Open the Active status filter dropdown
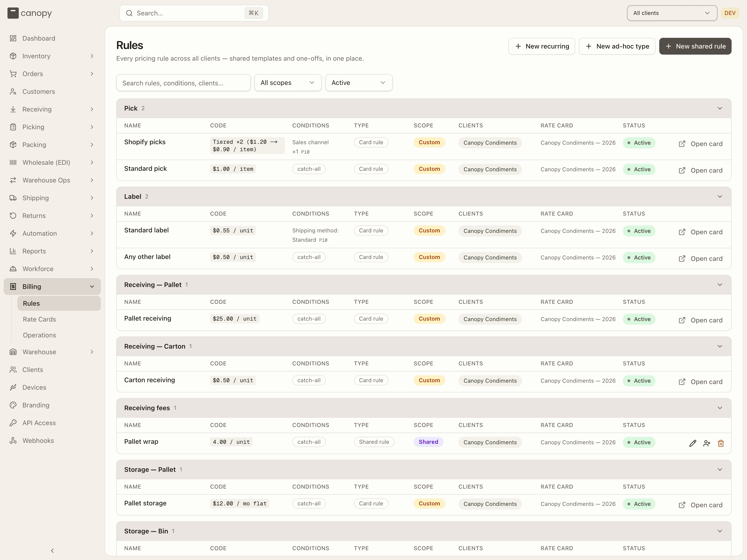The image size is (747, 560). tap(359, 83)
